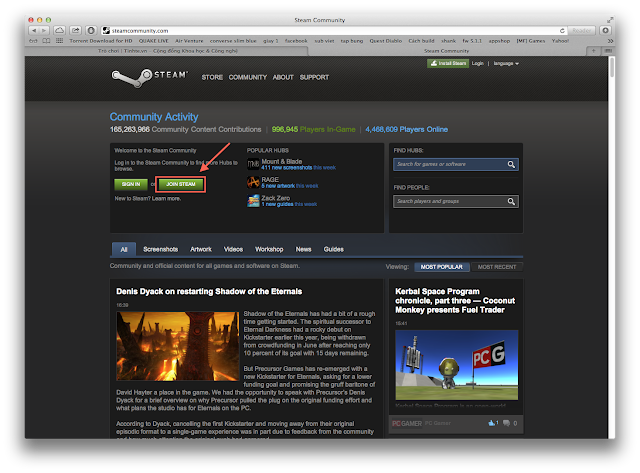Click the Login link at top
The height and width of the screenshot is (473, 640).
coord(477,63)
